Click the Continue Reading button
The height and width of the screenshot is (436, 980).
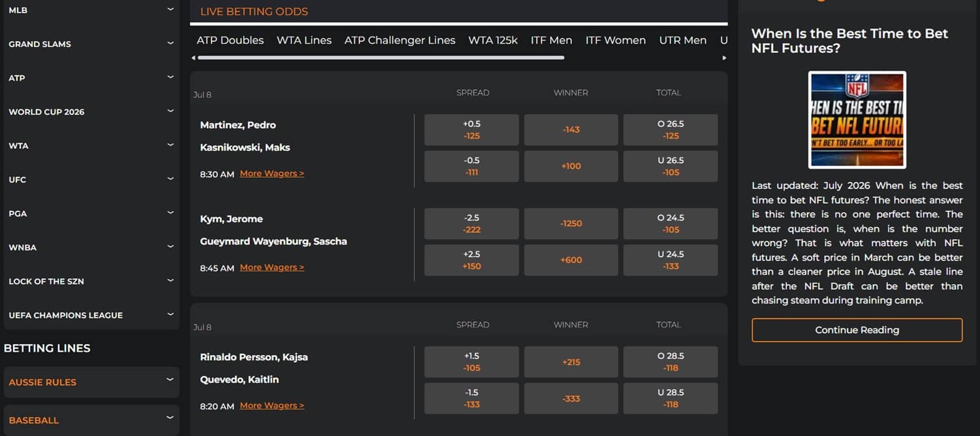[857, 330]
